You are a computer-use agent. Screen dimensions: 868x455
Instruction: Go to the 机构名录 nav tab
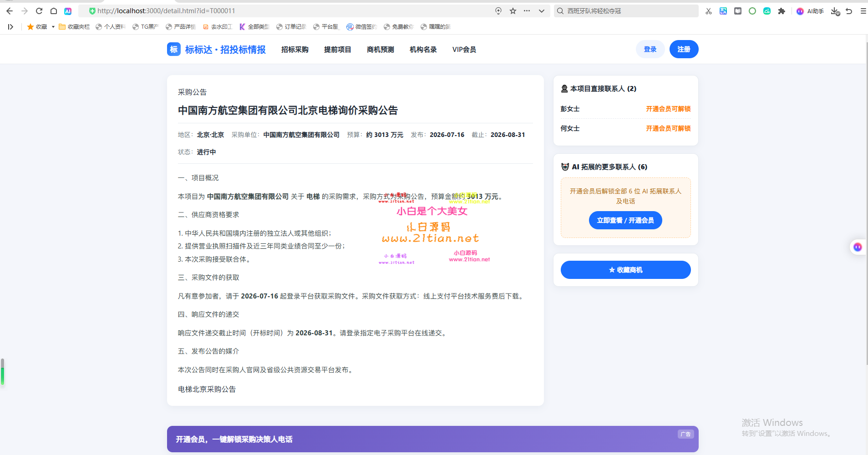coord(423,49)
